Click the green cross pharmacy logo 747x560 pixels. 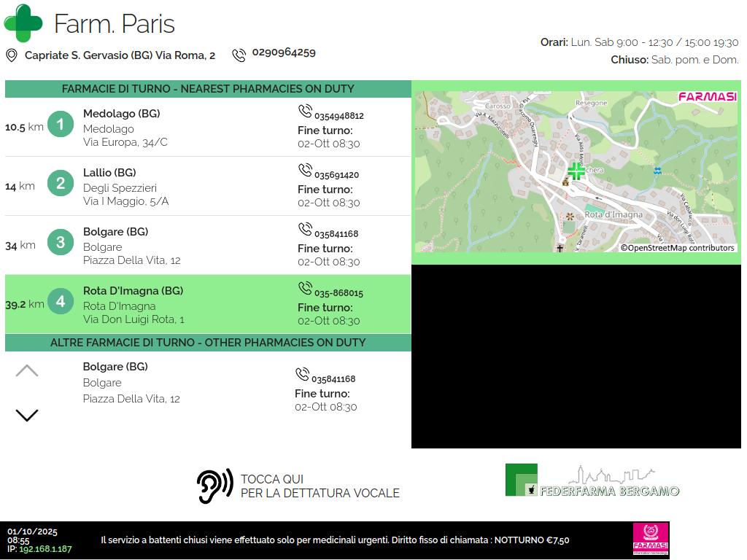click(23, 23)
